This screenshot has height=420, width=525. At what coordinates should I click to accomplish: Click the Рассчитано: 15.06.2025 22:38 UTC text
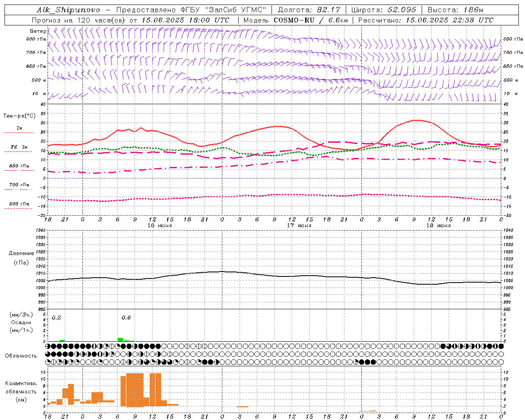pyautogui.click(x=426, y=20)
